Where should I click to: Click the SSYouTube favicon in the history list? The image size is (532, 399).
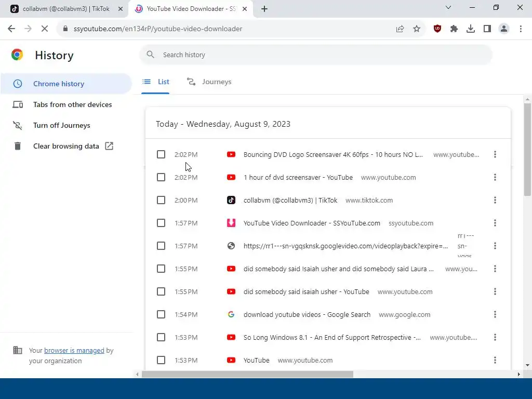(x=231, y=223)
